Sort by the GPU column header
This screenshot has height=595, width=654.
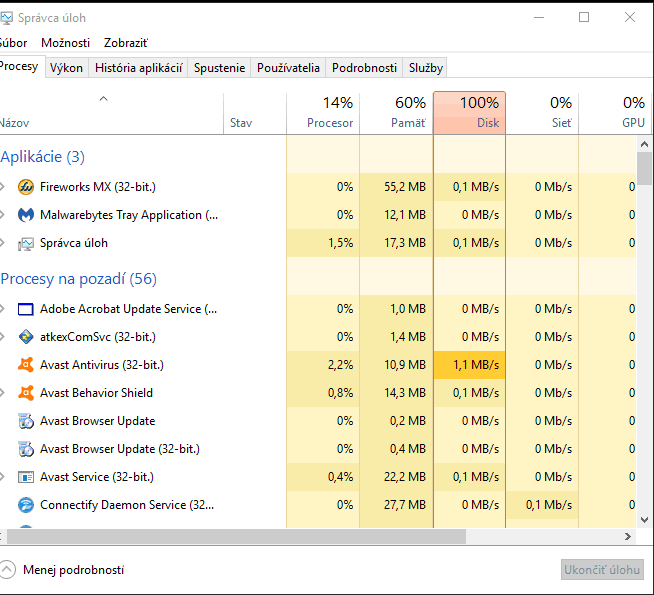click(x=615, y=113)
